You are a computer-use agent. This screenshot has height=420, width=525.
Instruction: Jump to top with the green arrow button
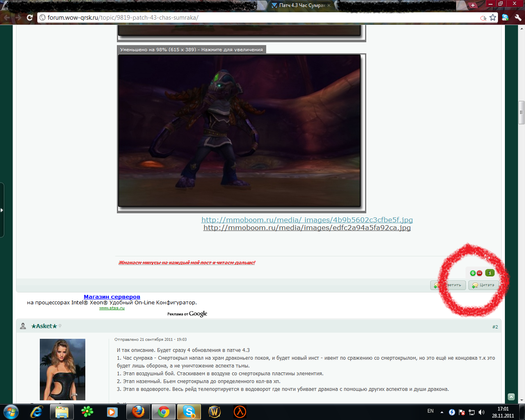pyautogui.click(x=511, y=397)
